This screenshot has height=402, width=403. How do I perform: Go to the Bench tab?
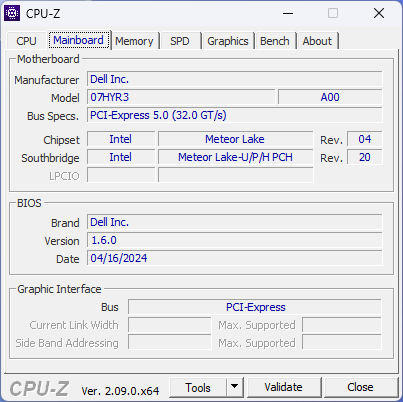point(275,41)
